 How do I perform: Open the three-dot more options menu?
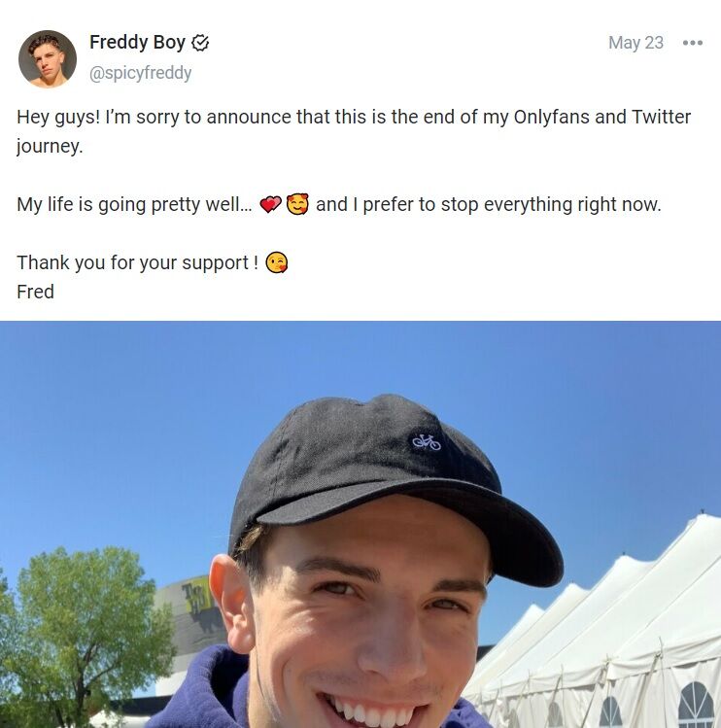click(x=692, y=43)
